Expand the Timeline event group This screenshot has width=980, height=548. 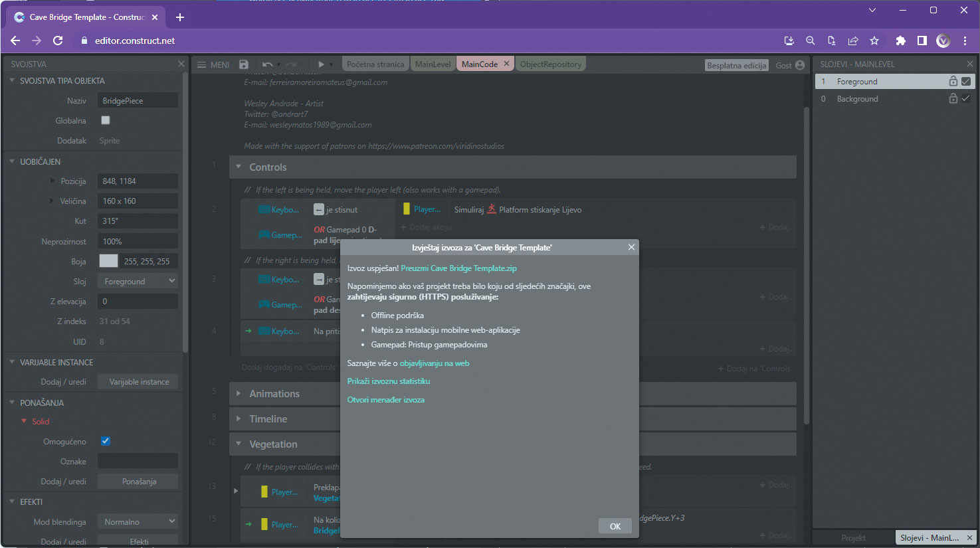point(239,419)
